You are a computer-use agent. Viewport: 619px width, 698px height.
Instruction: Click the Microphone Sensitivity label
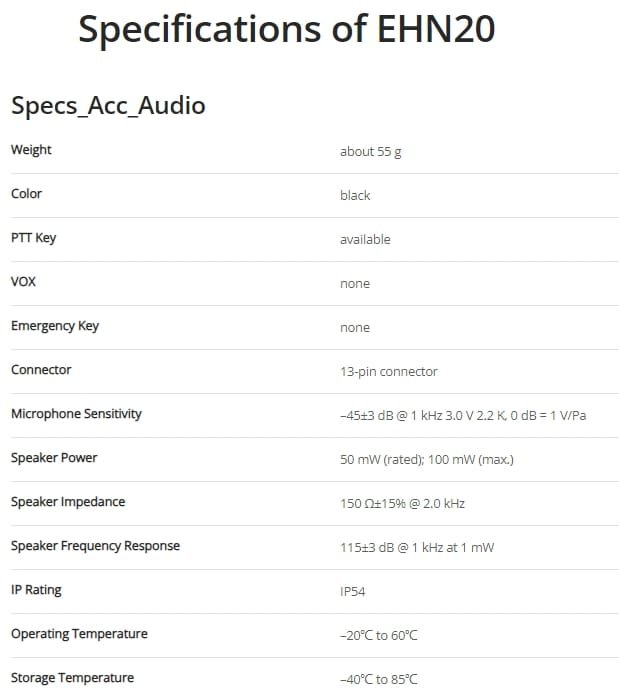click(76, 414)
